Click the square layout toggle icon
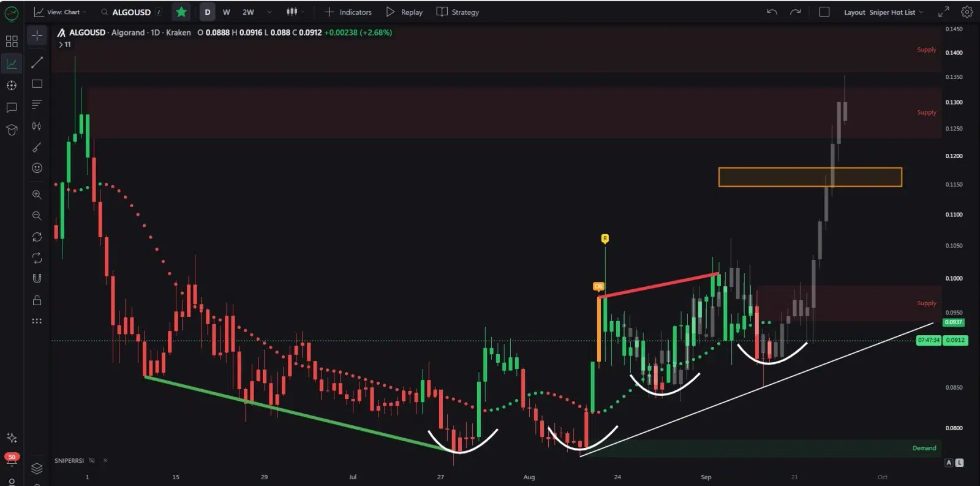Image resolution: width=980 pixels, height=486 pixels. tap(824, 12)
